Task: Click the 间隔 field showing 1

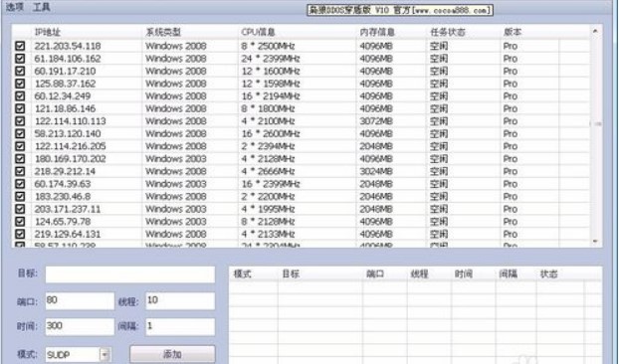Action: click(x=180, y=326)
